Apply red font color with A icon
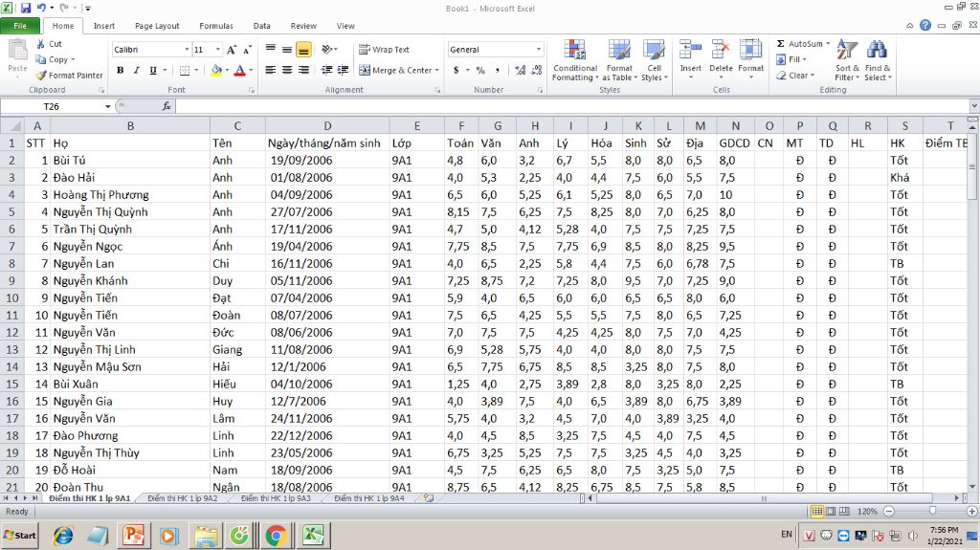The width and height of the screenshot is (980, 550). pos(239,70)
